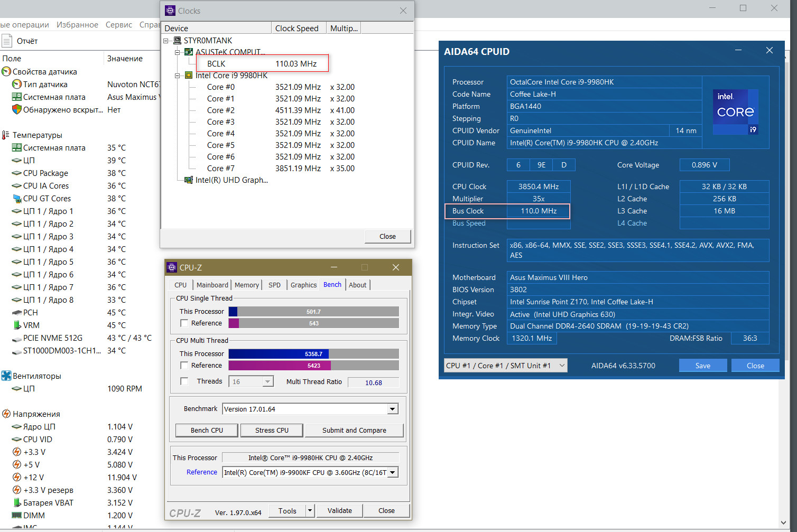Switch to the Mainboard tab
The image size is (797, 532).
click(x=212, y=285)
